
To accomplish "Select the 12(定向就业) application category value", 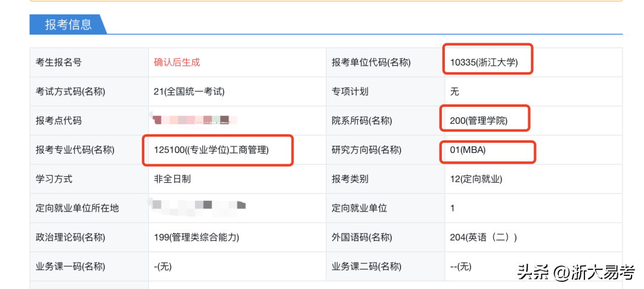I will [x=476, y=179].
